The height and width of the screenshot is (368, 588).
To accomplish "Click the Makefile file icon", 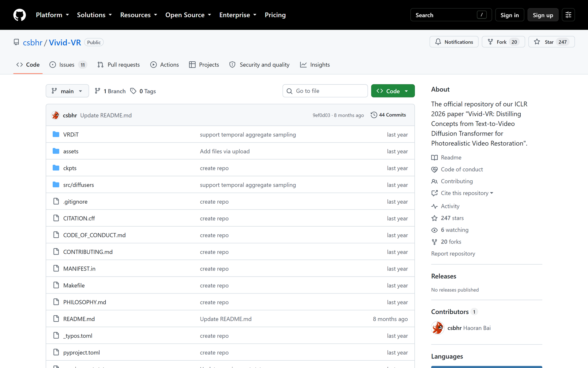I will pyautogui.click(x=56, y=285).
